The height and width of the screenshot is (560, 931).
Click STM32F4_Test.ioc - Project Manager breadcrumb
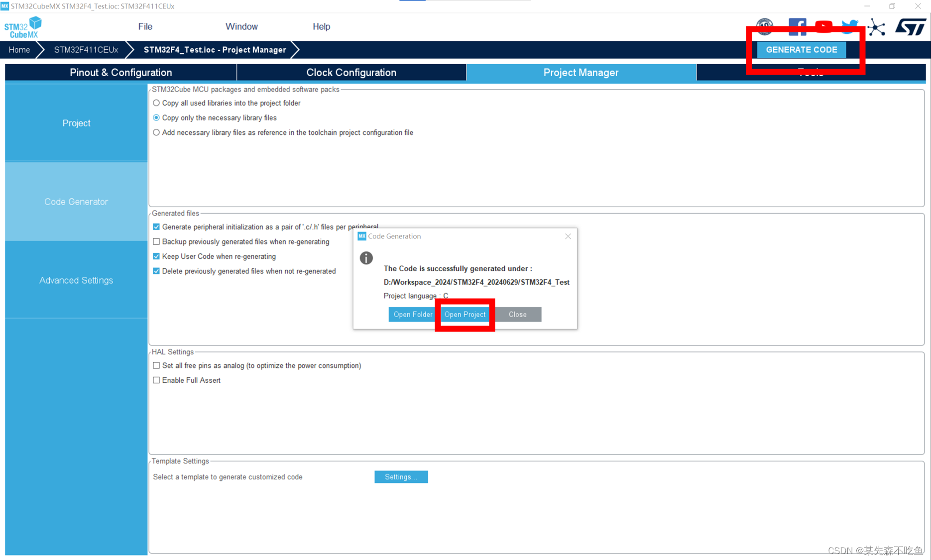coord(215,50)
